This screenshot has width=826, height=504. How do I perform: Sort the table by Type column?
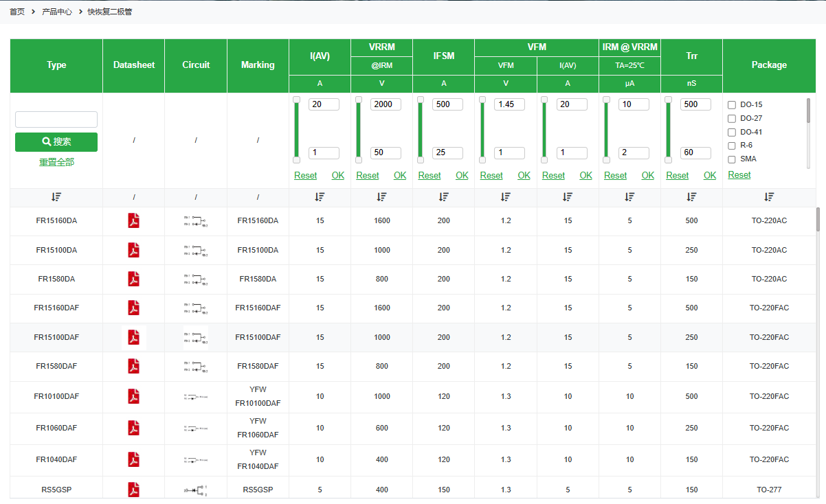tap(56, 197)
